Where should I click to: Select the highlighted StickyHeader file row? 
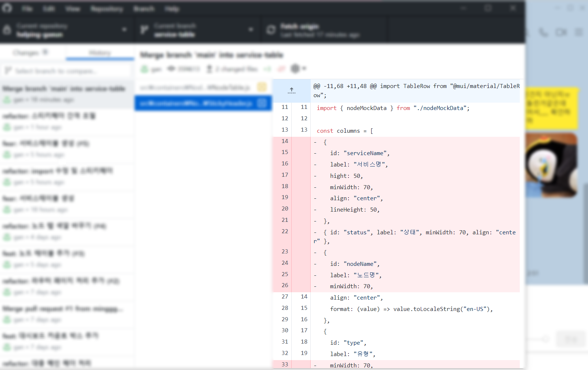(x=203, y=103)
